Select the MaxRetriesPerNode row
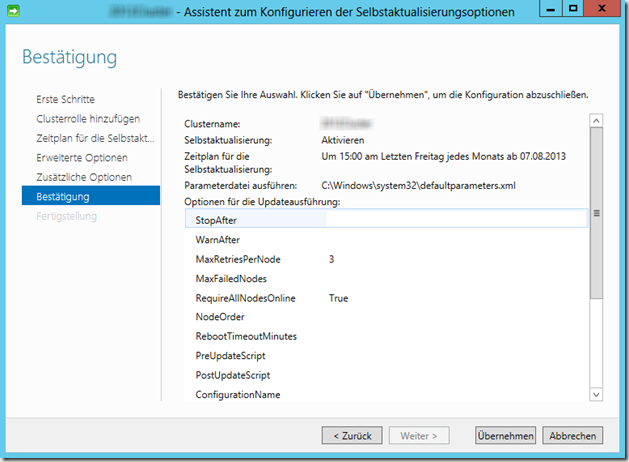 [x=386, y=259]
